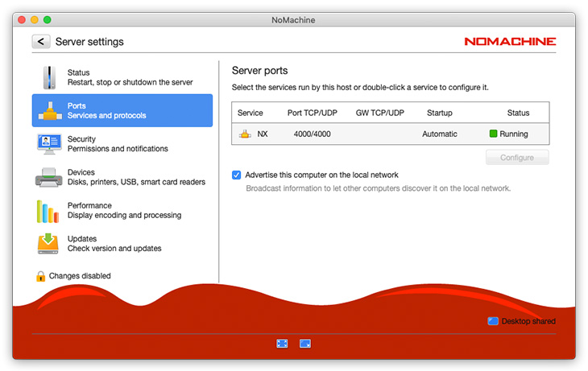Click the Changes disabled padlock icon
Viewport: 588px width, 371px height.
point(40,276)
